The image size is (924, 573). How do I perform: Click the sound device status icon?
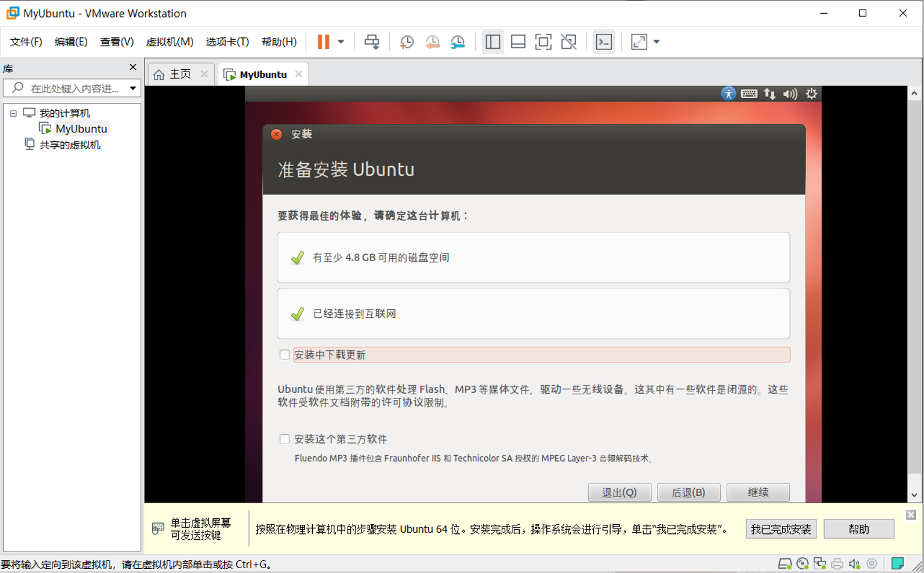(x=854, y=565)
